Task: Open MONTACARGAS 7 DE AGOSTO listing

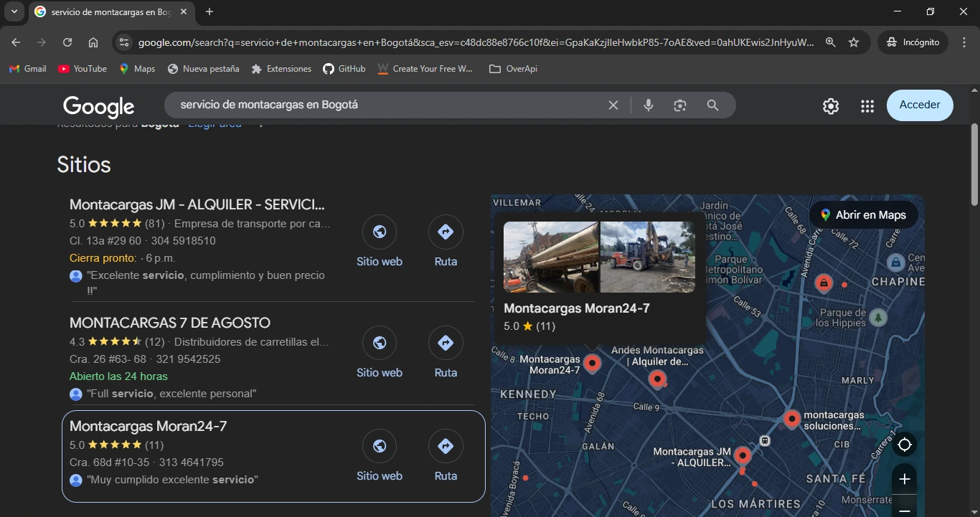Action: [170, 323]
